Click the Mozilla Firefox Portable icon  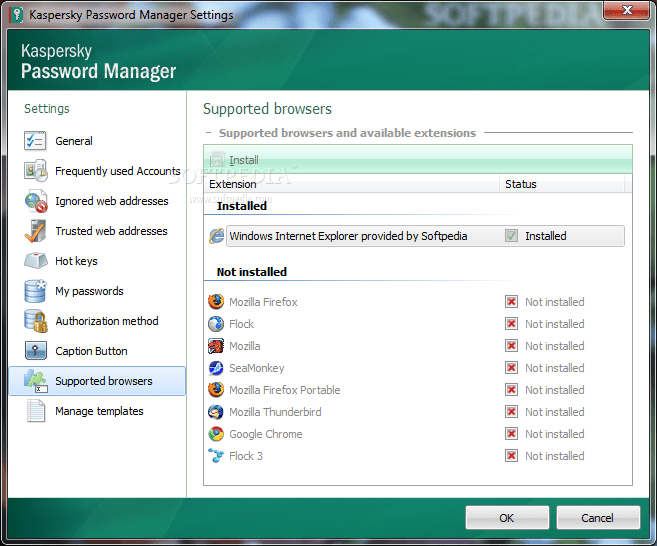216,390
